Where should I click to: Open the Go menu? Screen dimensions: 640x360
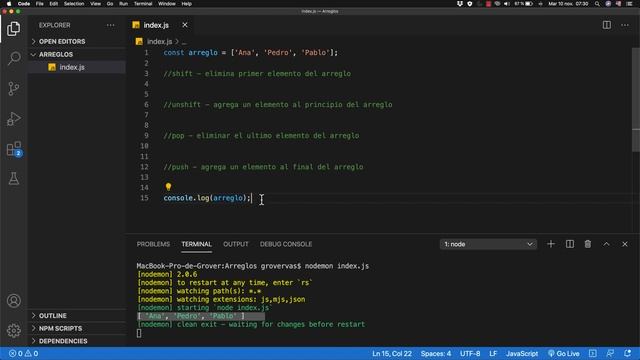[110, 4]
